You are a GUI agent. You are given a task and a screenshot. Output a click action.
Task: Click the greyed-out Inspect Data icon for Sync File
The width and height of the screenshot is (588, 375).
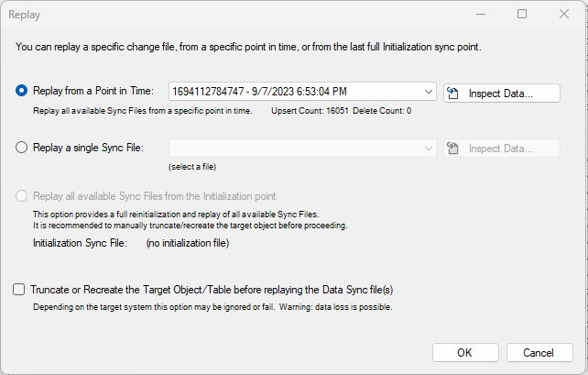click(x=455, y=149)
